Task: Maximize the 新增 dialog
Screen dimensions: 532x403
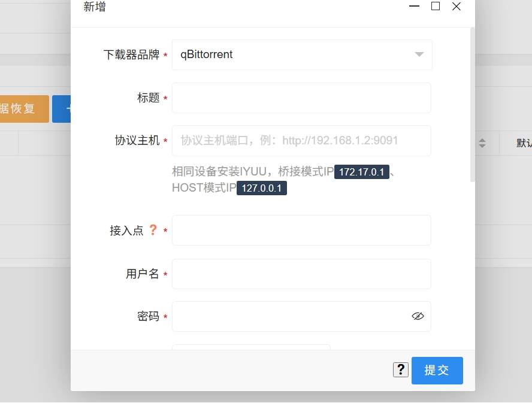Action: click(436, 6)
